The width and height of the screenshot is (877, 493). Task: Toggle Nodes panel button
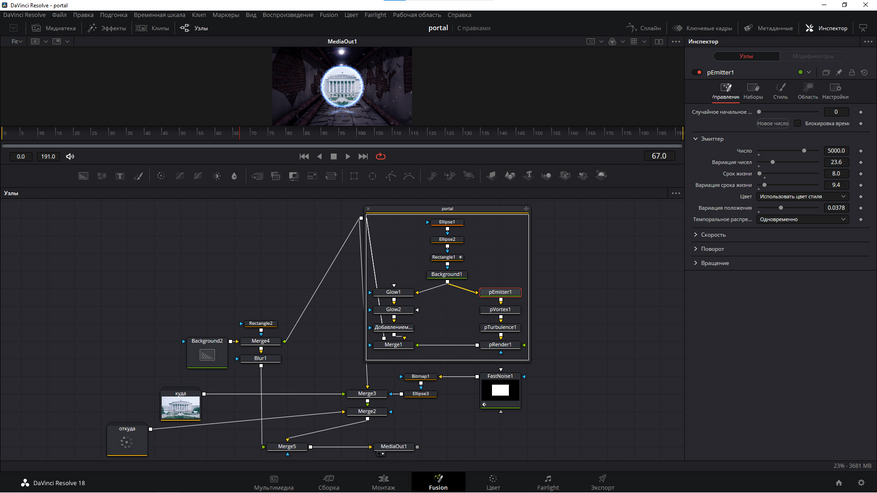pyautogui.click(x=194, y=28)
